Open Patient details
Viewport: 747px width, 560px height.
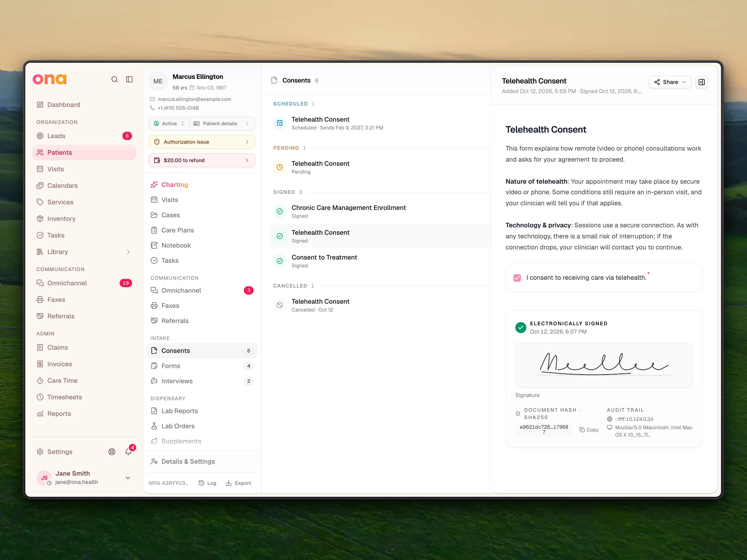click(x=222, y=123)
